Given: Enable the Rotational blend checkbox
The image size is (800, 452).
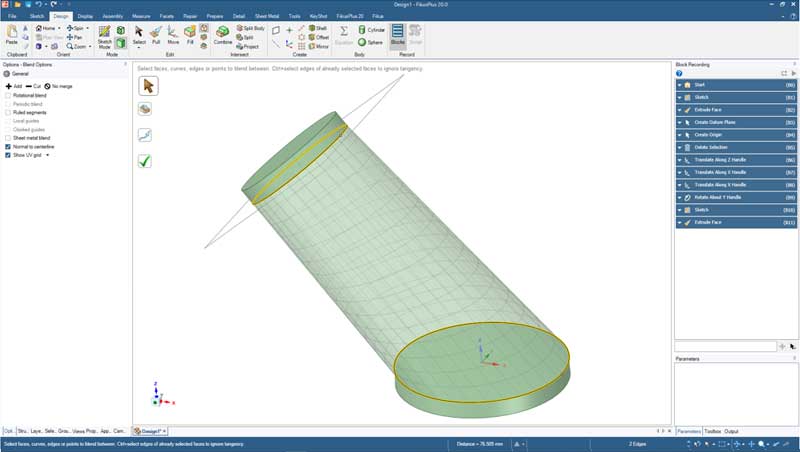Looking at the screenshot, I should pos(8,95).
